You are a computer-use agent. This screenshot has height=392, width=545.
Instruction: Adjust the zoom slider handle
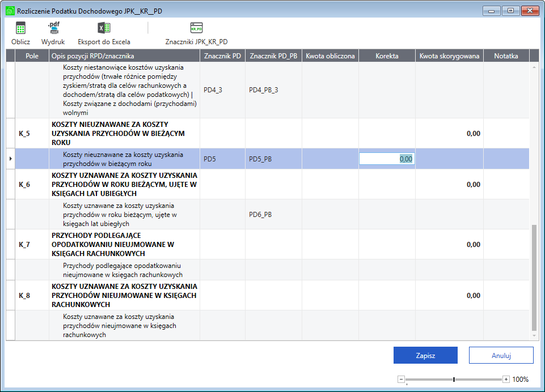(x=454, y=380)
